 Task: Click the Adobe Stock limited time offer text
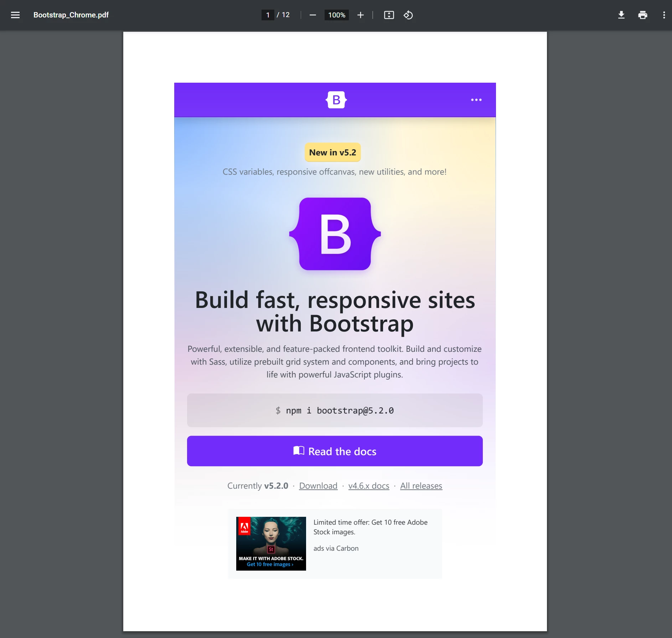[x=371, y=527]
